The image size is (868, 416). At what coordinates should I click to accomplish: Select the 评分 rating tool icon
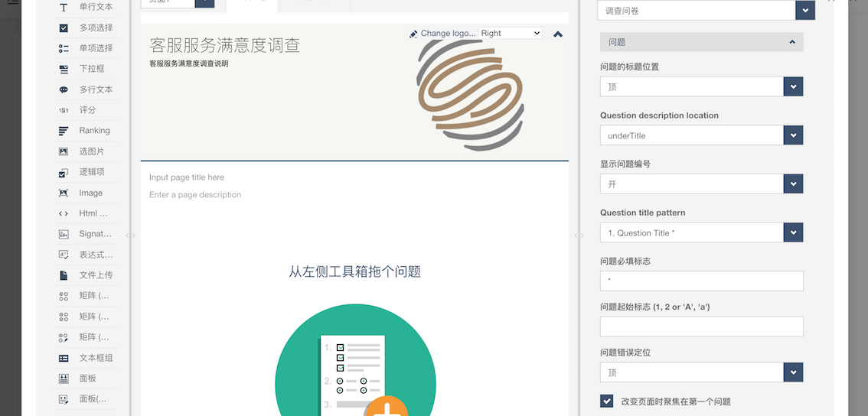coord(64,110)
